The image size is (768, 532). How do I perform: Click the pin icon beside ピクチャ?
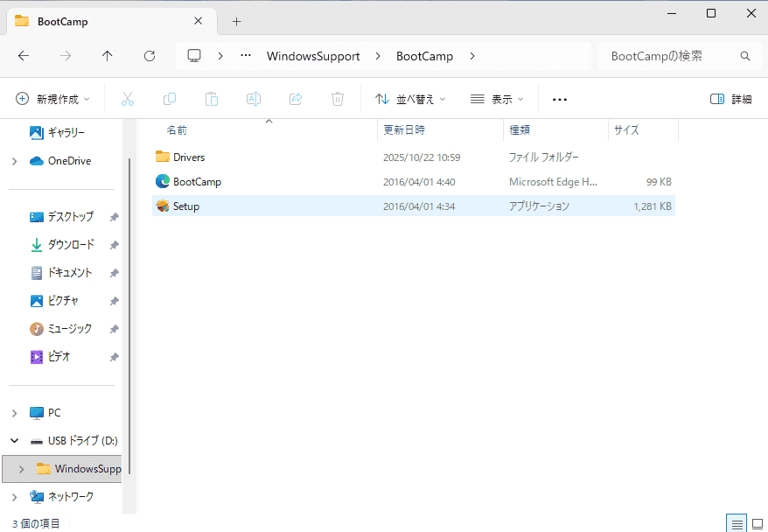click(114, 301)
